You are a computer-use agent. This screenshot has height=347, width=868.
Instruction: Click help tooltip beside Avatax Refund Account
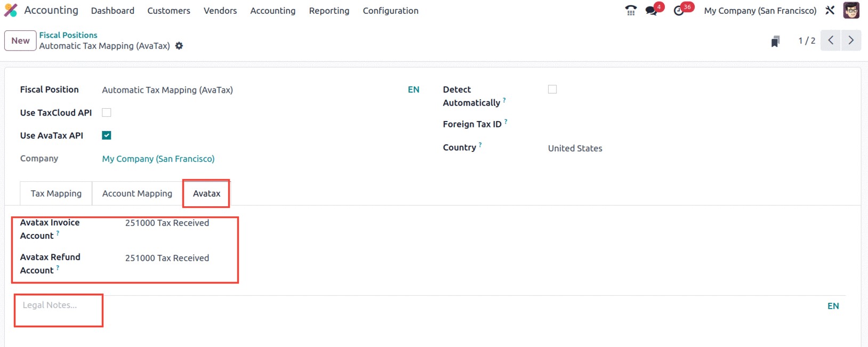58,268
